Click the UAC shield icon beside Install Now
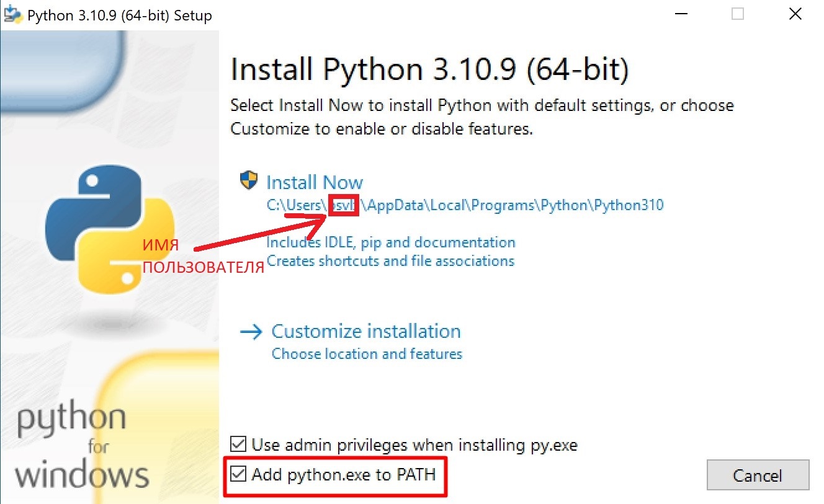Viewport: 824px width, 504px height. coord(248,181)
